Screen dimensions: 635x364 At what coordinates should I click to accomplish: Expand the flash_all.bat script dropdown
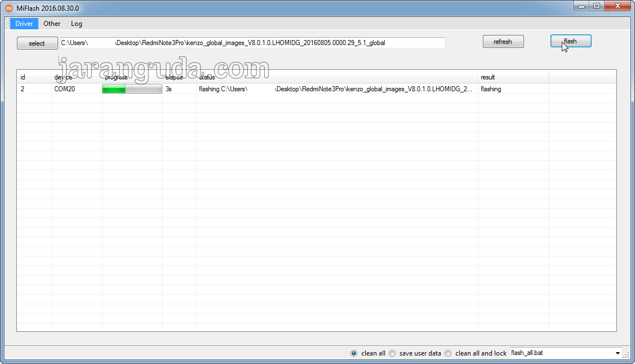(x=617, y=353)
